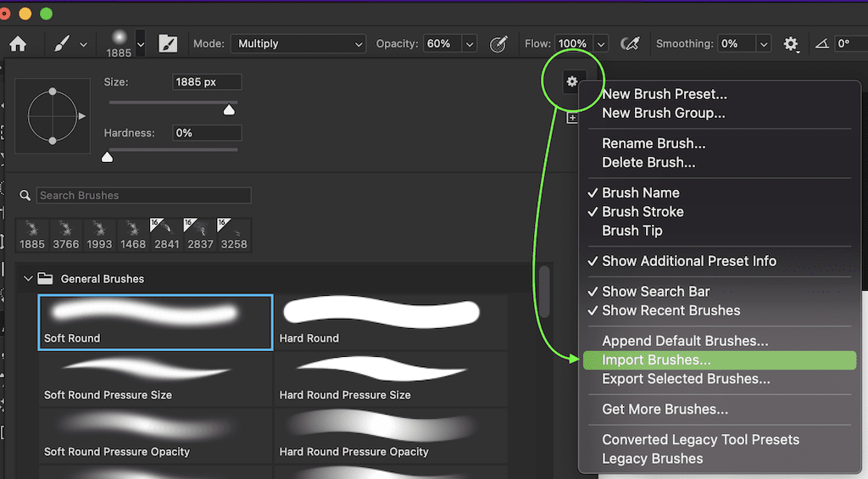Screen dimensions: 868x479
Task: Select recent brush 2837
Action: tap(200, 236)
